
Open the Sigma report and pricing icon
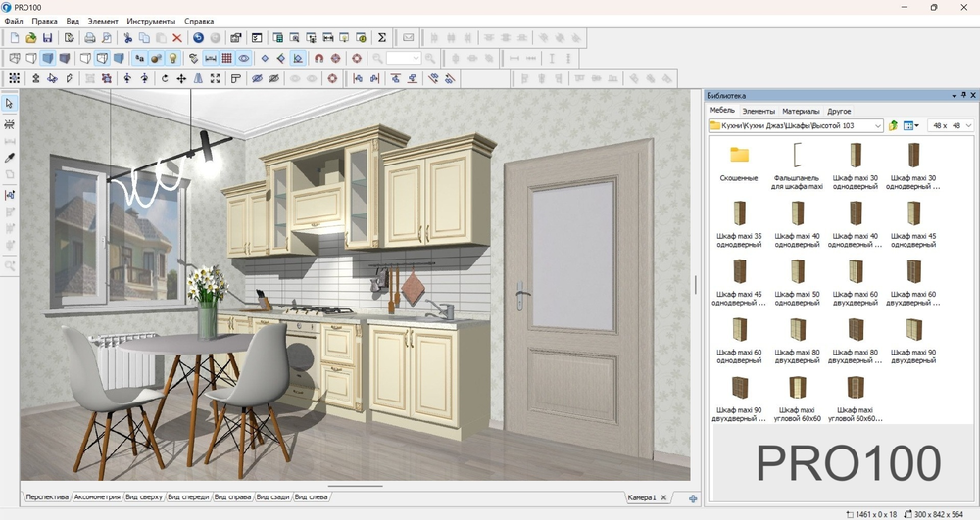coord(382,38)
